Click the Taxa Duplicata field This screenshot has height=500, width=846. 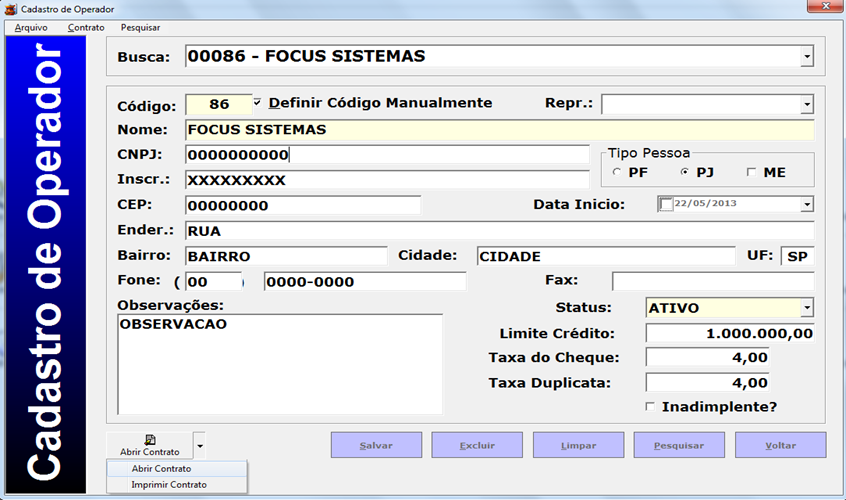(x=707, y=383)
